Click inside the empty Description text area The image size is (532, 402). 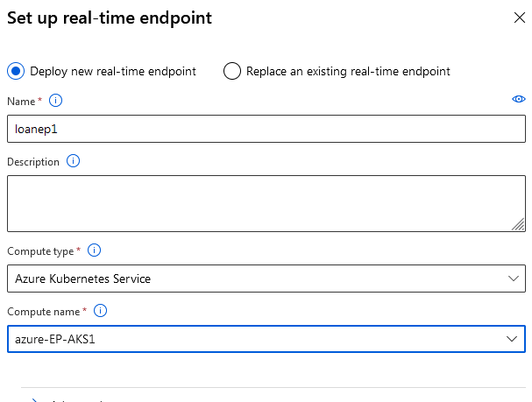(266, 204)
